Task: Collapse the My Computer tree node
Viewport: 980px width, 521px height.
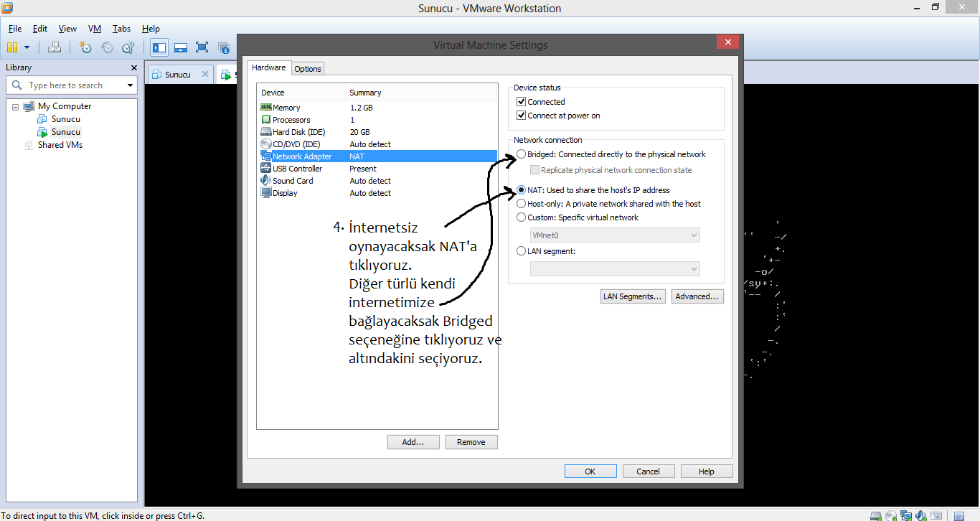Action: point(15,106)
